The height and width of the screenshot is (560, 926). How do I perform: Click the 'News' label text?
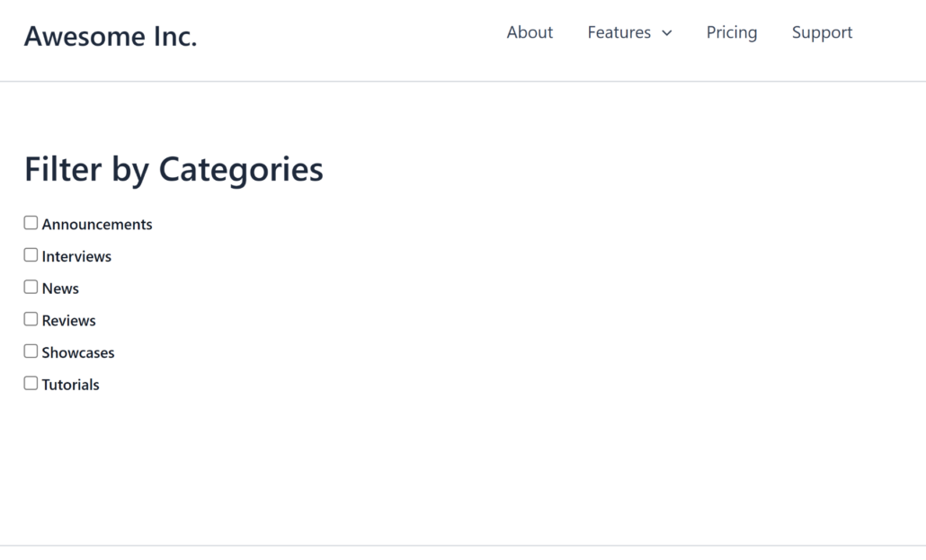click(x=60, y=289)
